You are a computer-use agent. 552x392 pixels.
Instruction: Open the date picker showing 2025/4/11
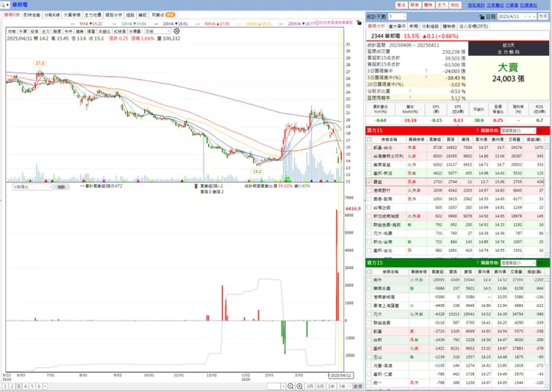pos(516,16)
